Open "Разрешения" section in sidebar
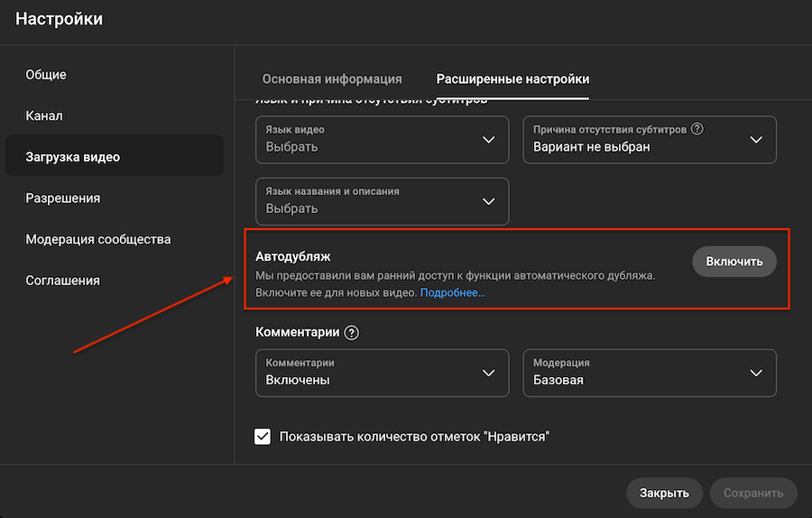Image resolution: width=812 pixels, height=518 pixels. [x=62, y=198]
